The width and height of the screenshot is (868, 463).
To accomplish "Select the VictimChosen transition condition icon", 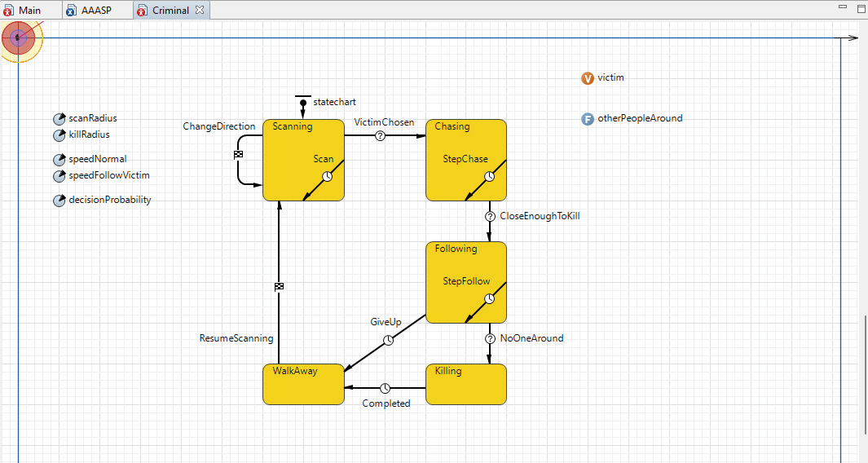I will (x=380, y=136).
